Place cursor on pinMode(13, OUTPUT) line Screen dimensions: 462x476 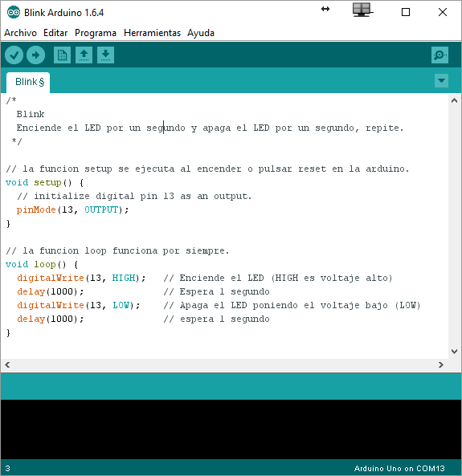72,210
